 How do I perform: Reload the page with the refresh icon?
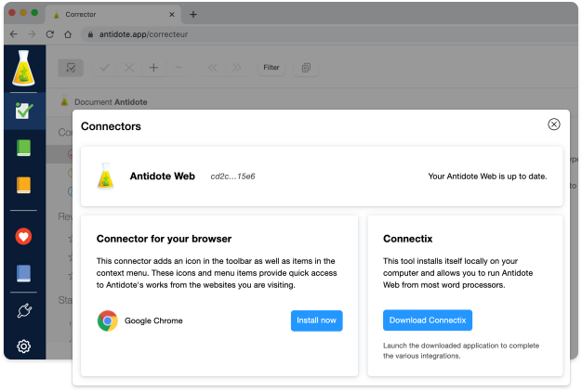point(49,34)
